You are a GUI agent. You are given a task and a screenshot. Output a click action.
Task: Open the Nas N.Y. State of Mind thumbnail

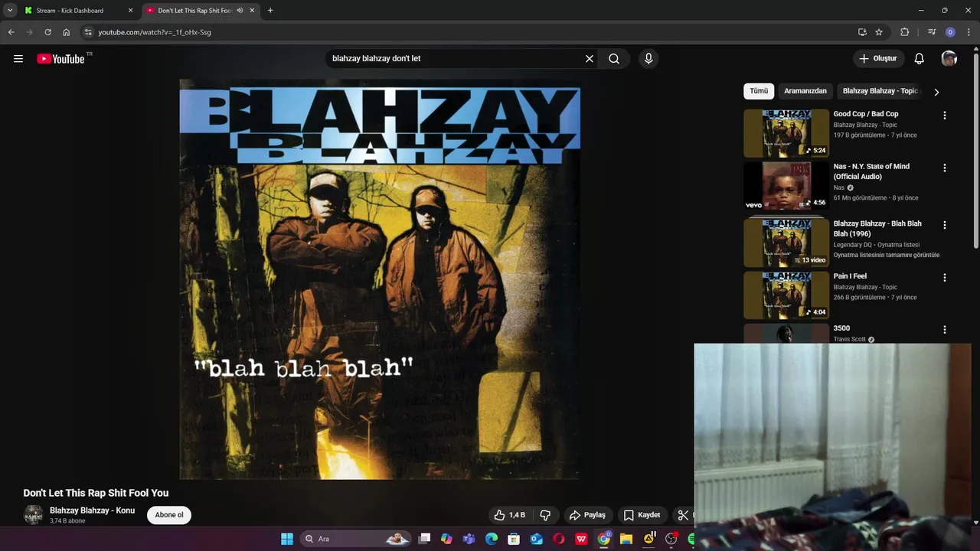pyautogui.click(x=786, y=185)
